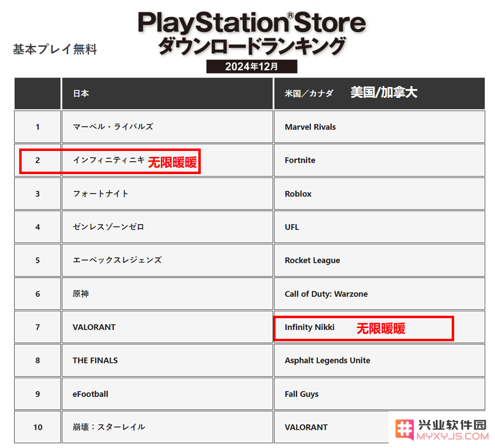
Task: Click 崩壊：スターレイル at rank 10
Action: 109,427
